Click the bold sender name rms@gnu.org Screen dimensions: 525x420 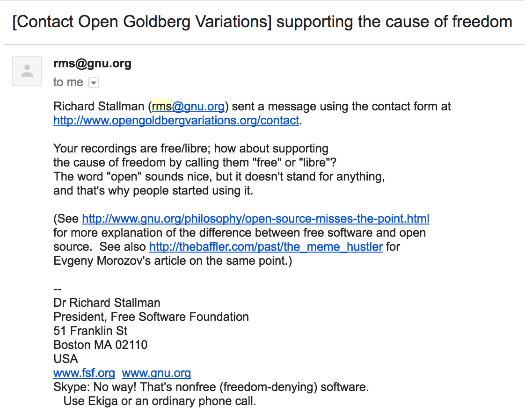pos(92,64)
